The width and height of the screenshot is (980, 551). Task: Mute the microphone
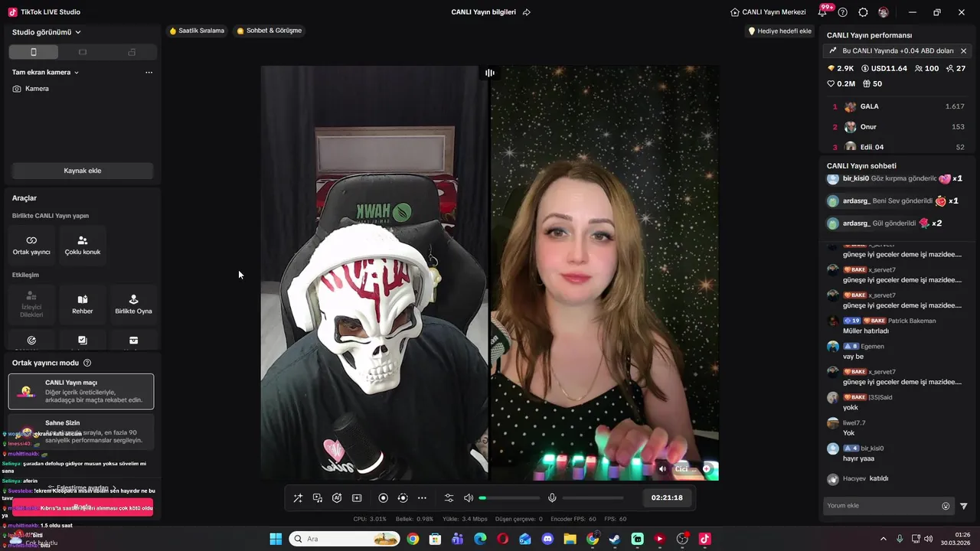pyautogui.click(x=552, y=498)
